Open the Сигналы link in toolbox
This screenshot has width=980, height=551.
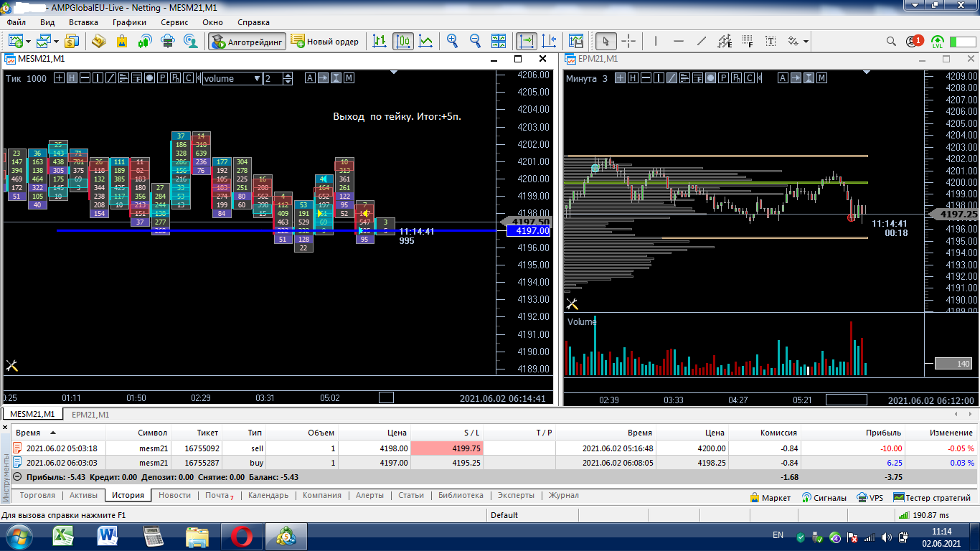824,497
